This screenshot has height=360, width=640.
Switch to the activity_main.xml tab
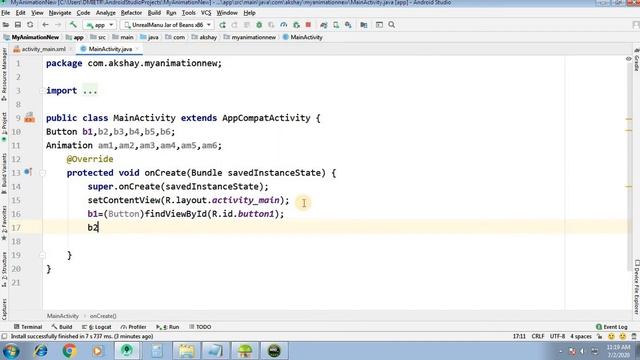coord(42,49)
